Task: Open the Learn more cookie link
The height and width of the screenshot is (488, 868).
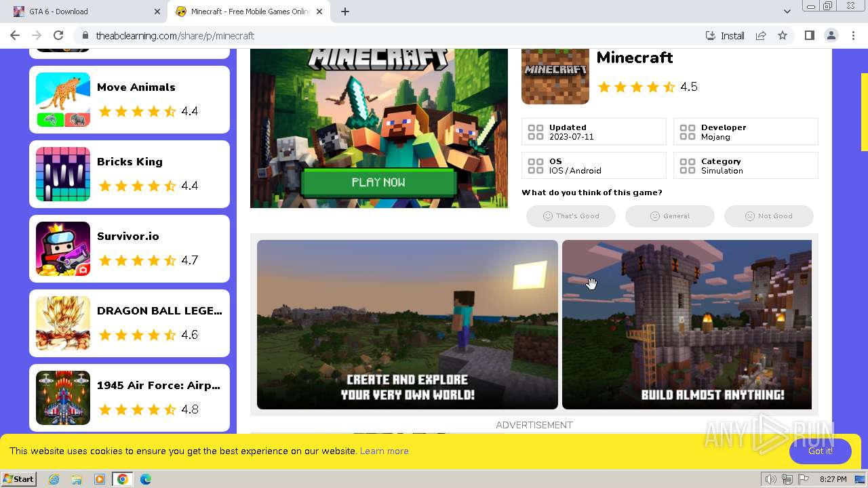Action: pos(384,451)
